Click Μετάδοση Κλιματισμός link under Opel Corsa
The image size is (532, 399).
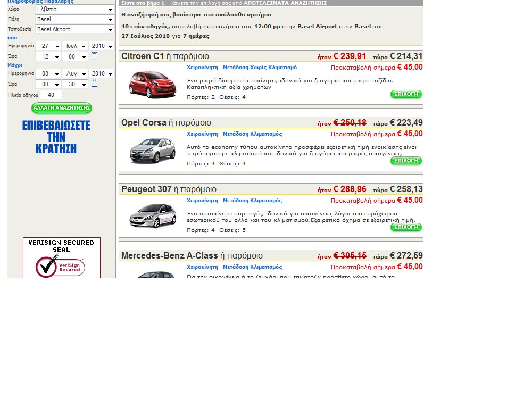point(252,134)
